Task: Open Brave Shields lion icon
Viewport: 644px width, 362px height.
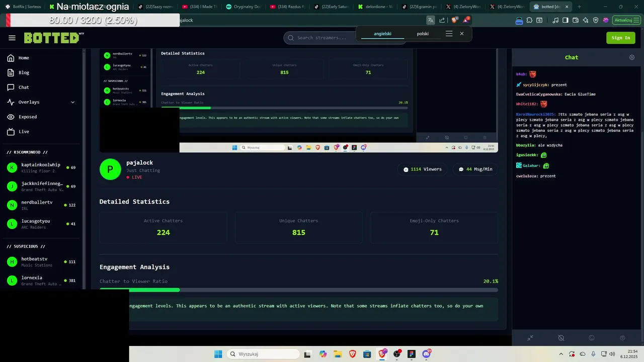Action: (x=454, y=20)
